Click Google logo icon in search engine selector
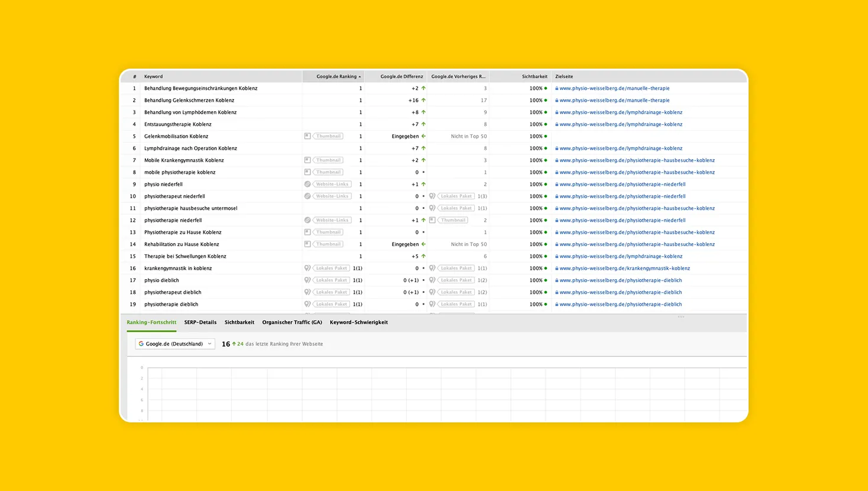The image size is (868, 491). click(x=141, y=344)
